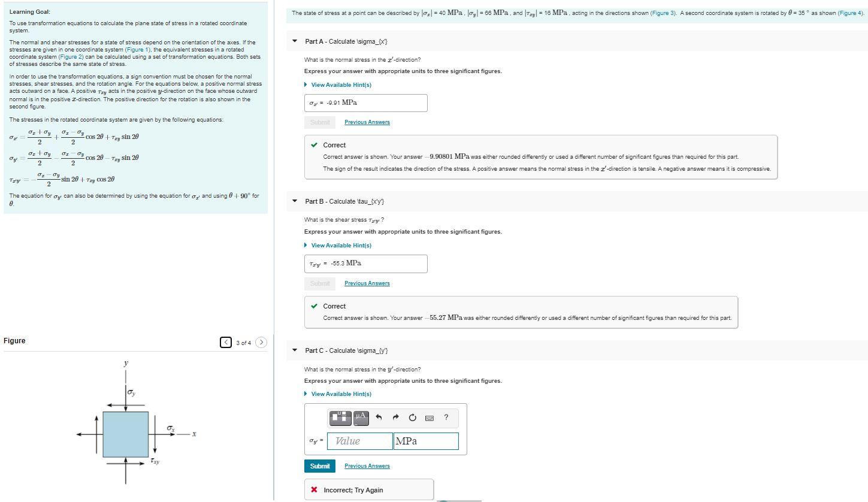
Task: Undo last edit in answer editor
Action: [x=379, y=418]
